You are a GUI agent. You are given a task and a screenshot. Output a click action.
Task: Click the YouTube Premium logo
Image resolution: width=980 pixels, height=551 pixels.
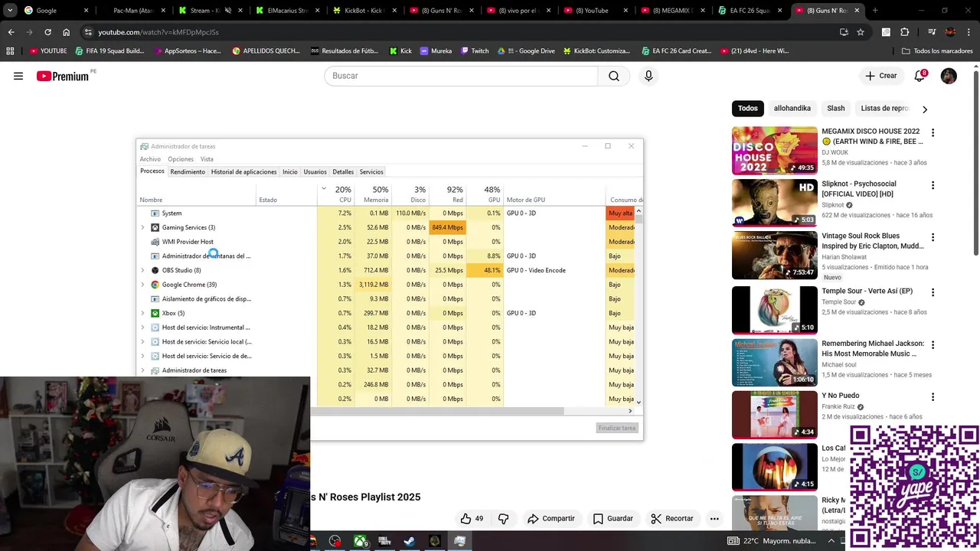click(63, 76)
